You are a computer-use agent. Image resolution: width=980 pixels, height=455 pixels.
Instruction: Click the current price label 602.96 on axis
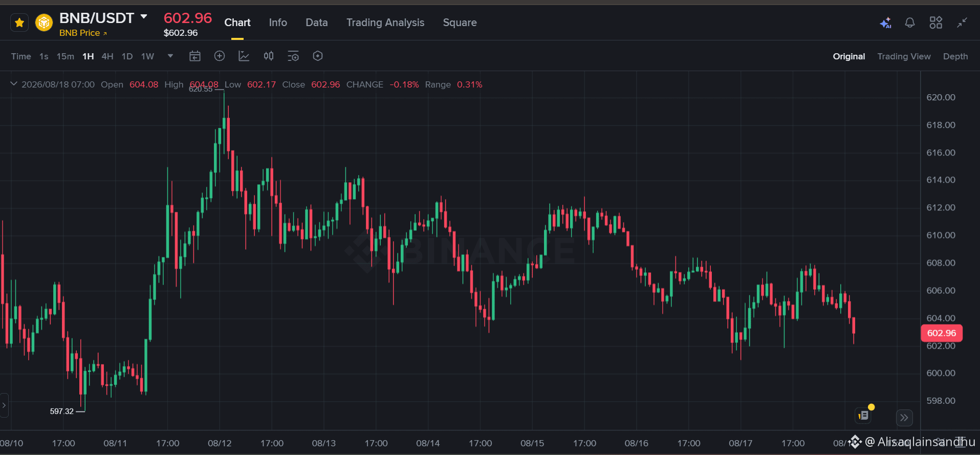[x=942, y=333]
